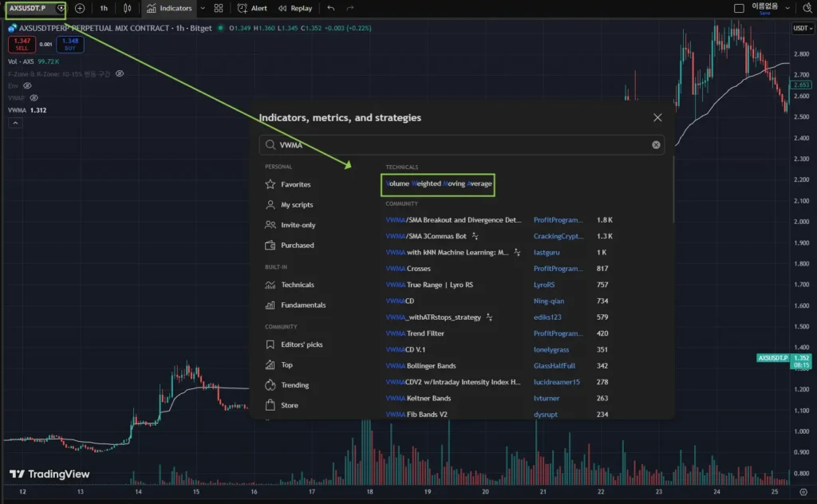The width and height of the screenshot is (817, 504).
Task: Select VWMA/SMA 3Commas Bot script
Action: [x=426, y=236]
